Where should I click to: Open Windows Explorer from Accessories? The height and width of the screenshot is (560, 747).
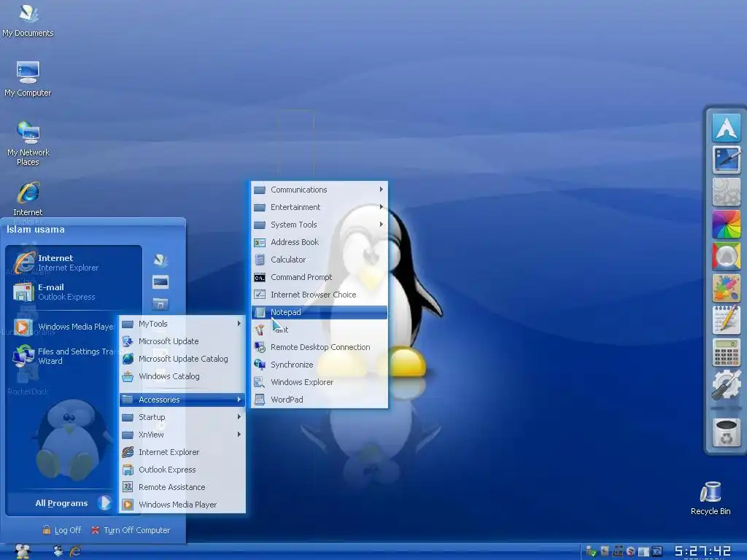[x=320, y=382]
